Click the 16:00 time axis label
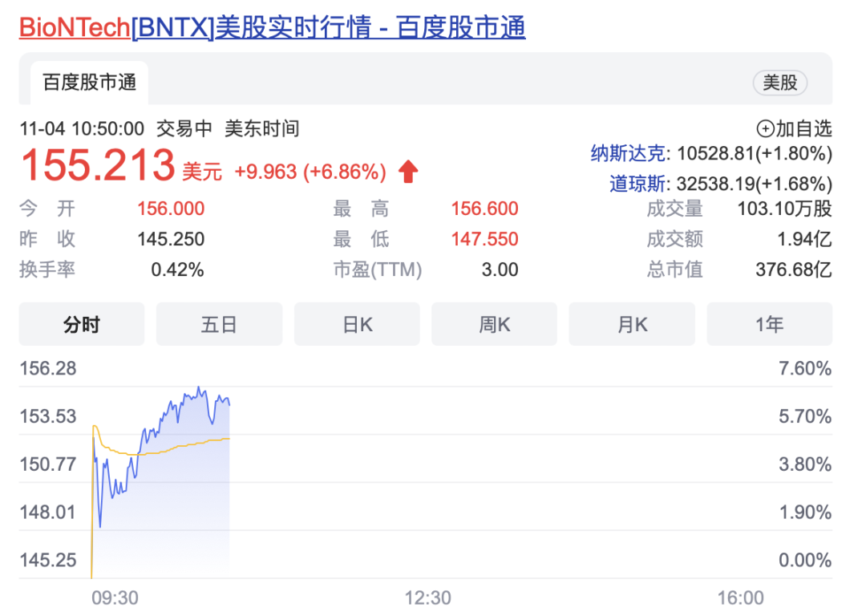The height and width of the screenshot is (616, 866). (740, 598)
